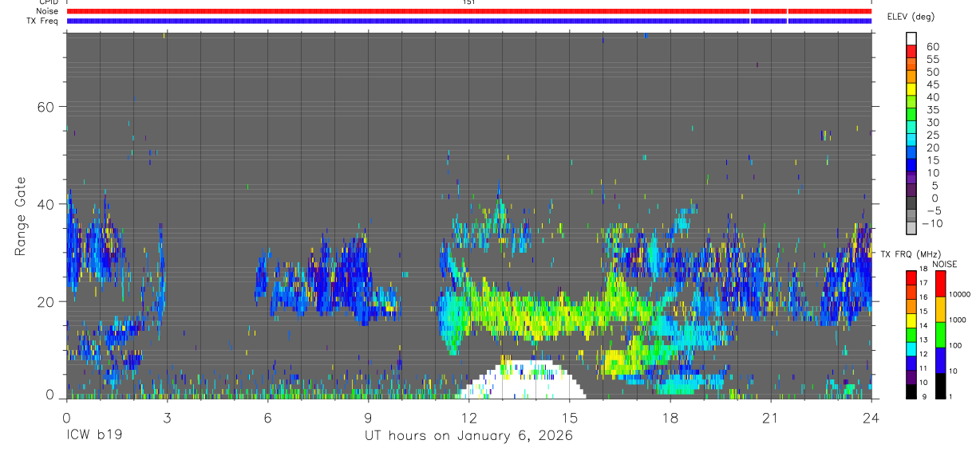Click the '1' label on NOISE scale
Screen dimensions: 980x452
(950, 396)
